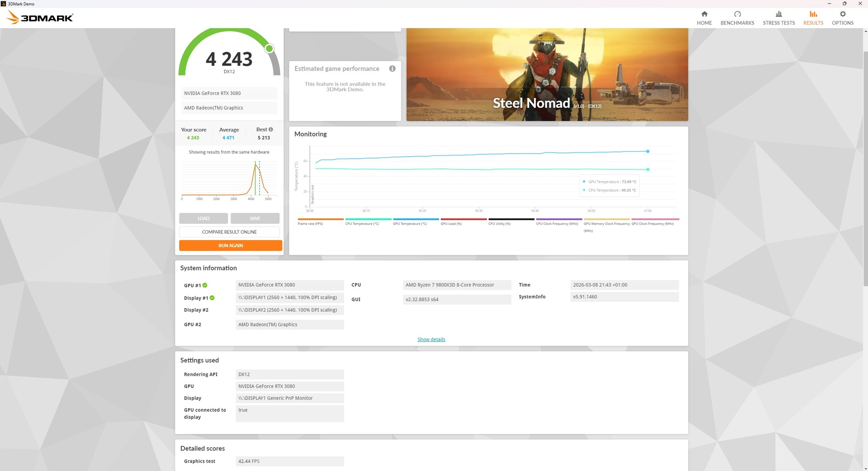This screenshot has width=868, height=471.
Task: Click the Steel Nomad benchmark banner image
Action: click(x=547, y=75)
